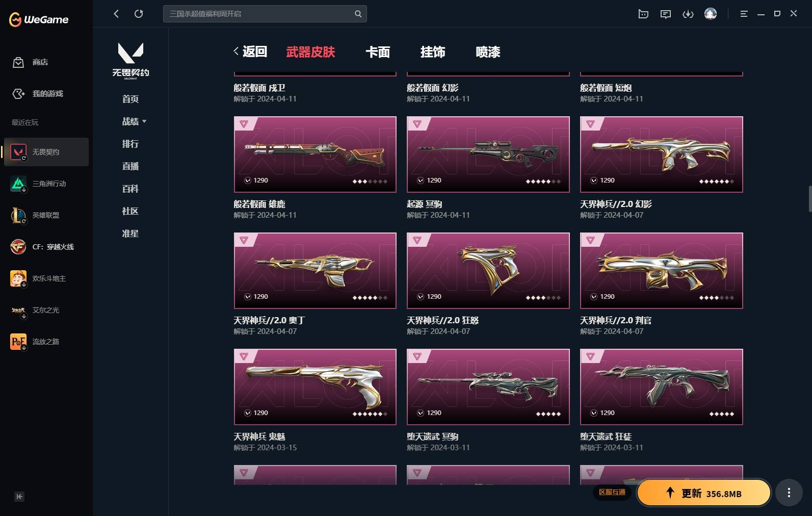Open the download manager icon
Image resolution: width=812 pixels, height=516 pixels.
688,14
